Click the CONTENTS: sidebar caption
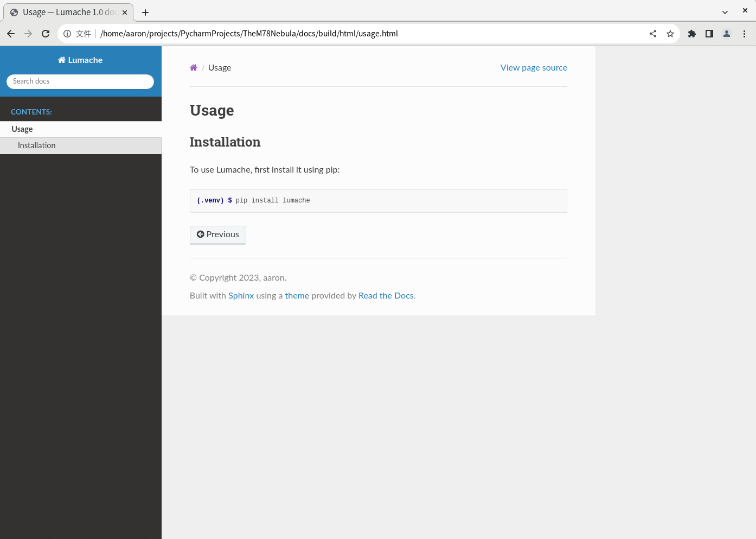Image resolution: width=756 pixels, height=539 pixels. tap(31, 112)
